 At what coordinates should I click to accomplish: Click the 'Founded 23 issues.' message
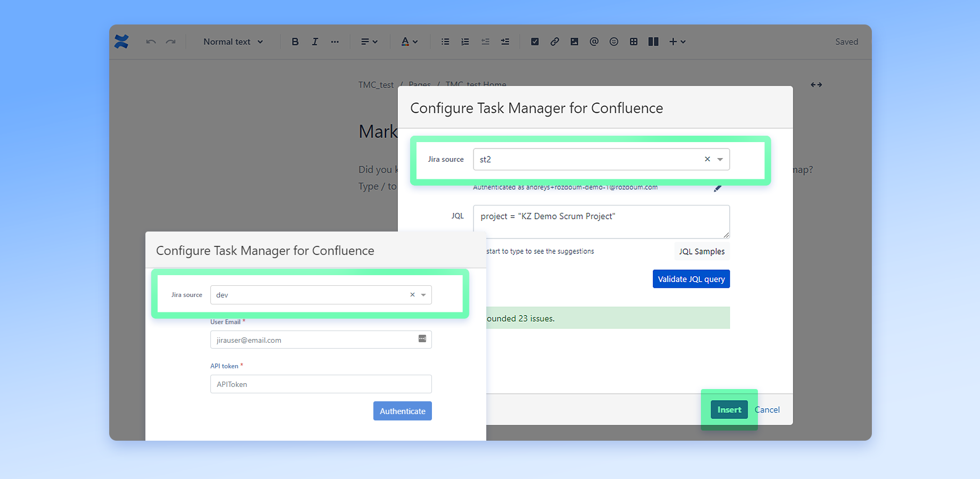point(520,318)
